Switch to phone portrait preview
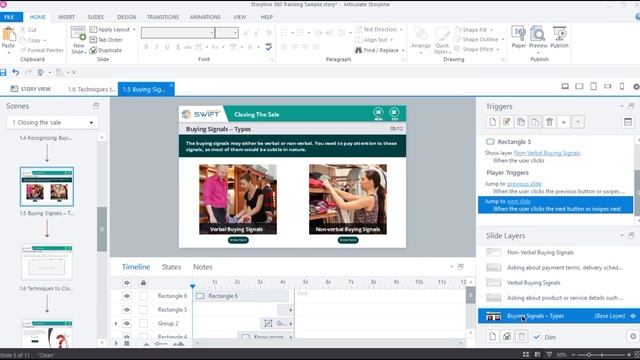This screenshot has height=360, width=640. tap(622, 87)
